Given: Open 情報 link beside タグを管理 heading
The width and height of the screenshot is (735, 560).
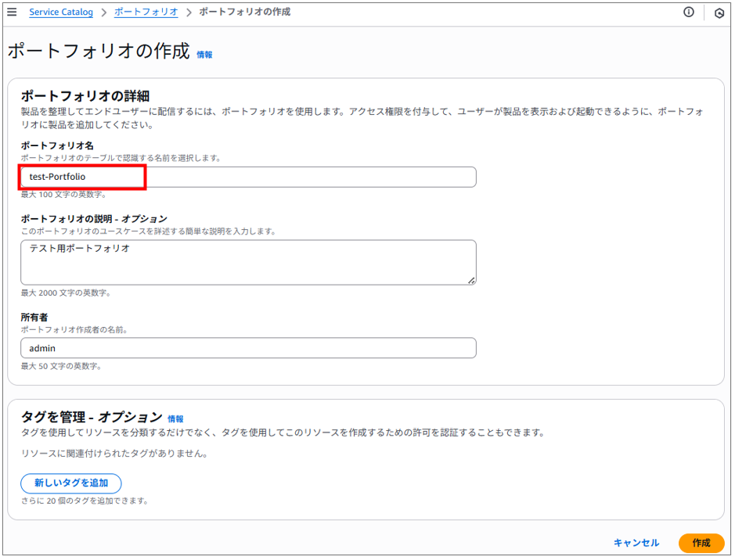Looking at the screenshot, I should [x=176, y=418].
